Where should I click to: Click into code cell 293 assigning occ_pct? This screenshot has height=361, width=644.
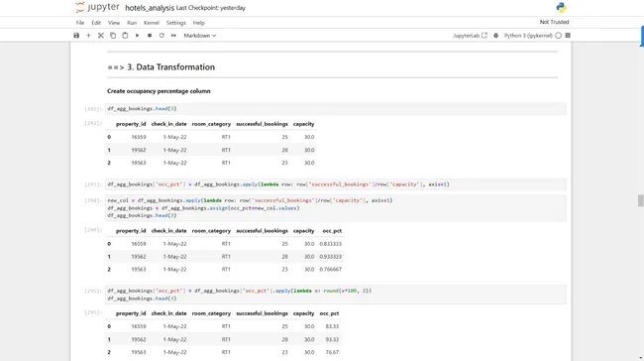336,184
